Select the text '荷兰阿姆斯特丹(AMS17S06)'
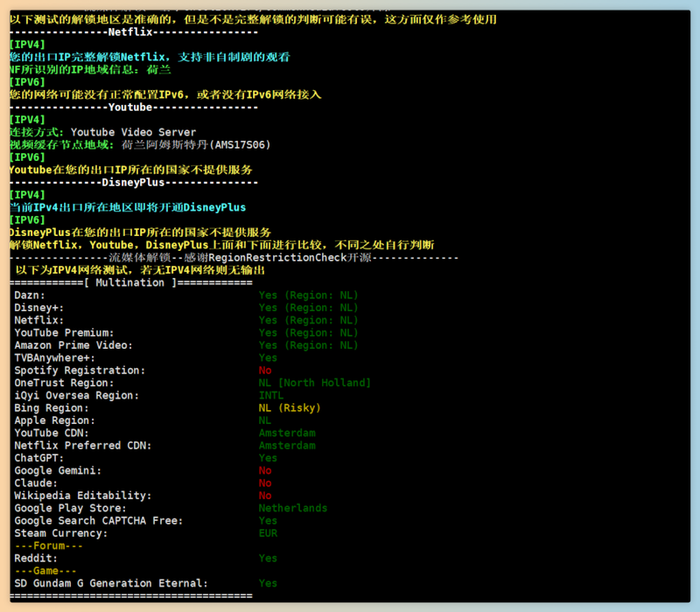The height and width of the screenshot is (612, 700). (196, 145)
